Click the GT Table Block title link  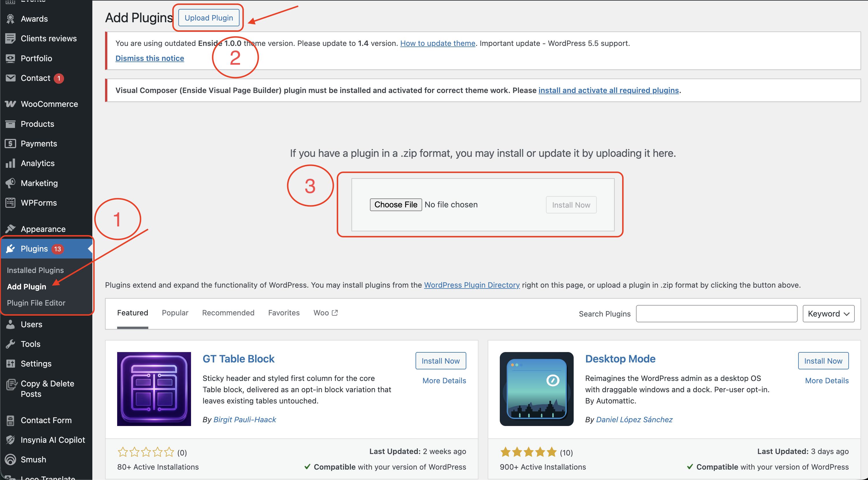point(239,359)
